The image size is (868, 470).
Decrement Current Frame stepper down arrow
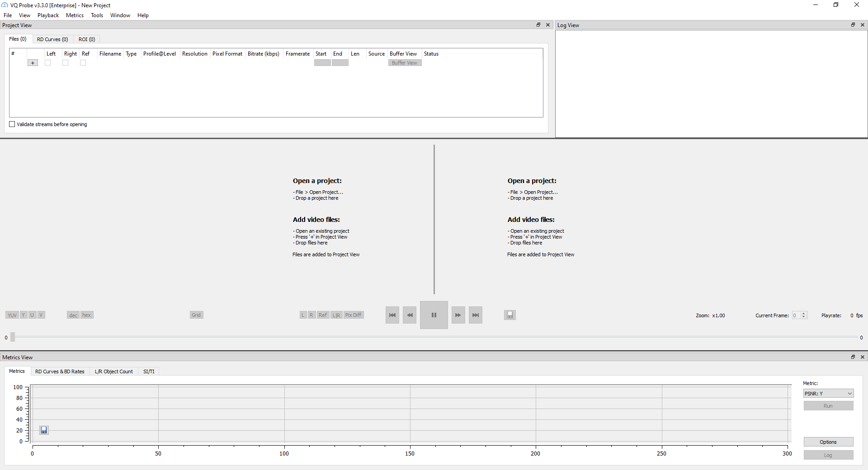point(804,317)
